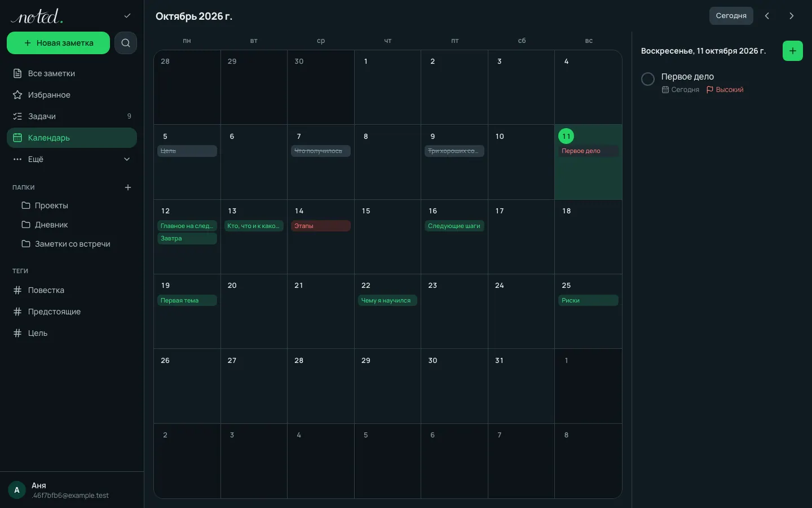Select October 20 calendar cell

[x=254, y=312]
